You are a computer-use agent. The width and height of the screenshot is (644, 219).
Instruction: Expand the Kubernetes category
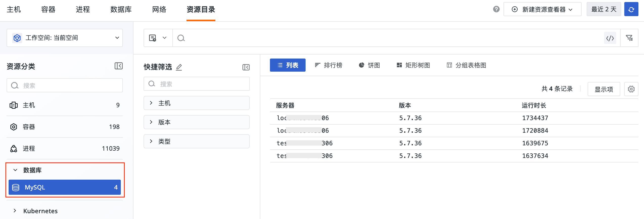click(x=40, y=211)
